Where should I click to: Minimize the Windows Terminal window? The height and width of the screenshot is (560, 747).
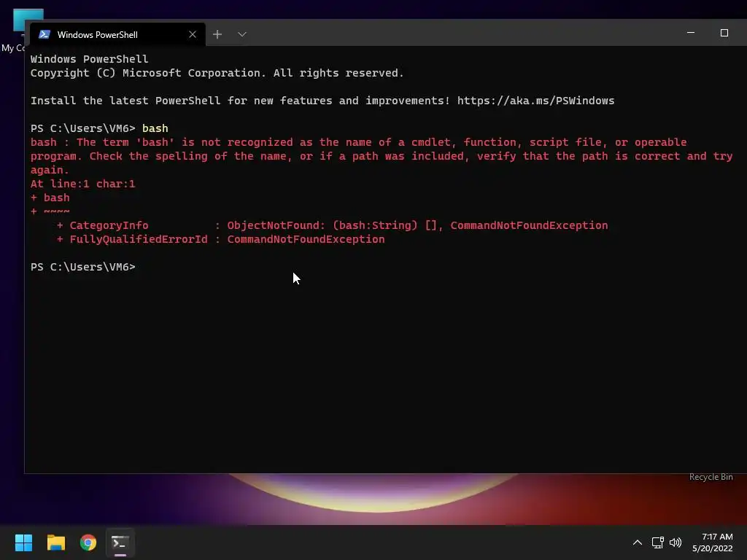(x=691, y=33)
